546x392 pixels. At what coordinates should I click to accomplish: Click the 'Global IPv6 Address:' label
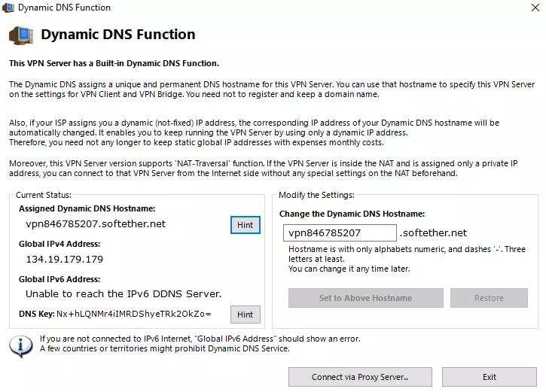(x=59, y=279)
